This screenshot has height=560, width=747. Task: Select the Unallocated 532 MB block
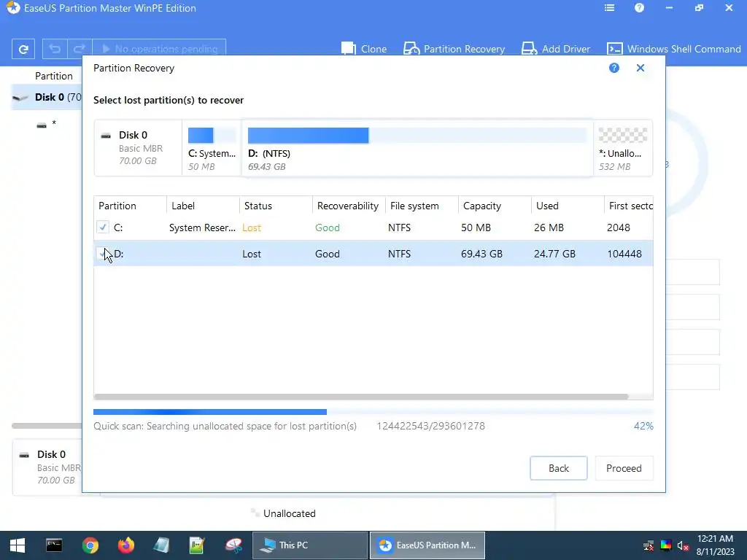click(x=623, y=148)
